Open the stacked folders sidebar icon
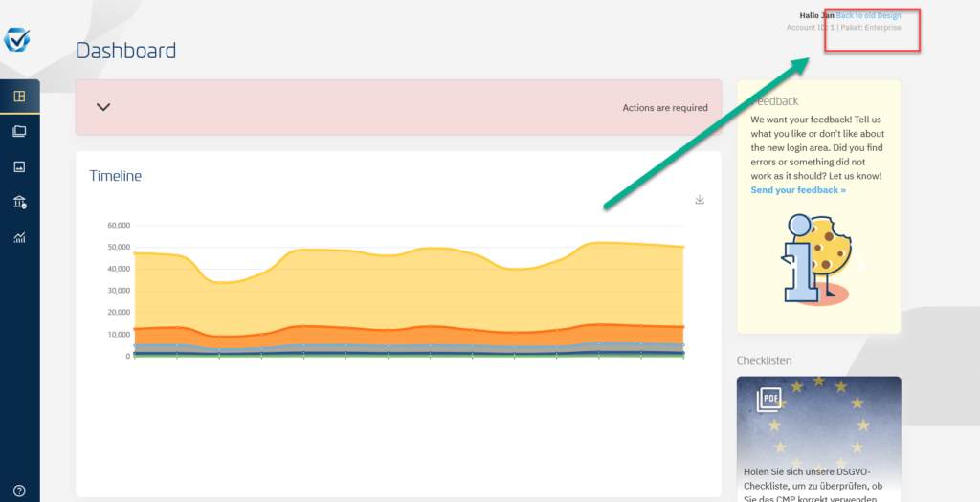This screenshot has height=502, width=980. click(x=19, y=131)
